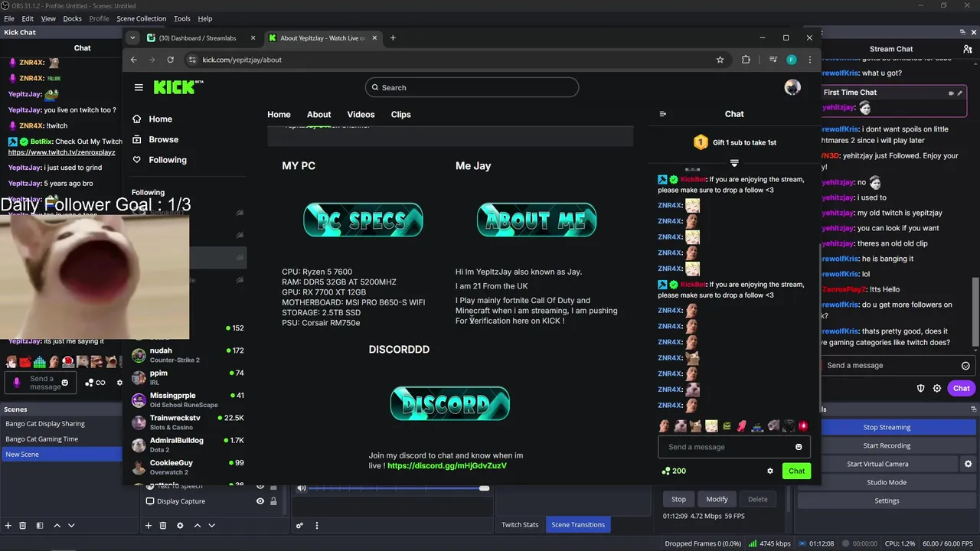
Task: Open Chrome three-dot menu
Action: coord(809,60)
